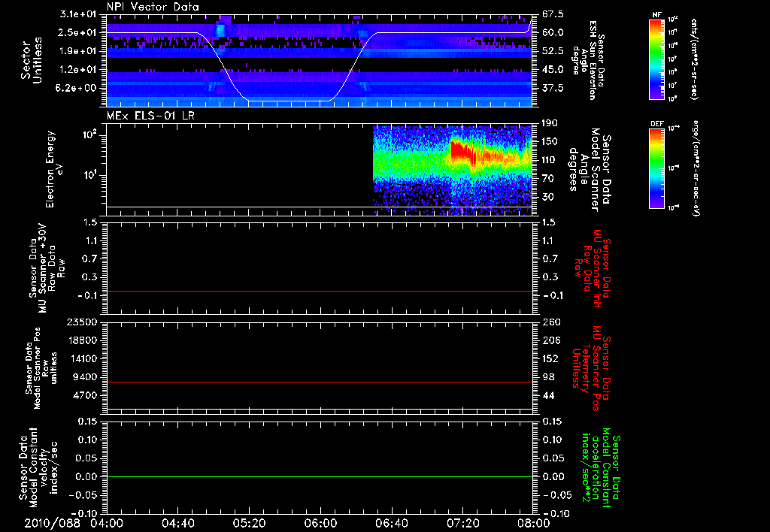Click the "DEF" color bar heading
This screenshot has height=532, width=770.
point(656,124)
